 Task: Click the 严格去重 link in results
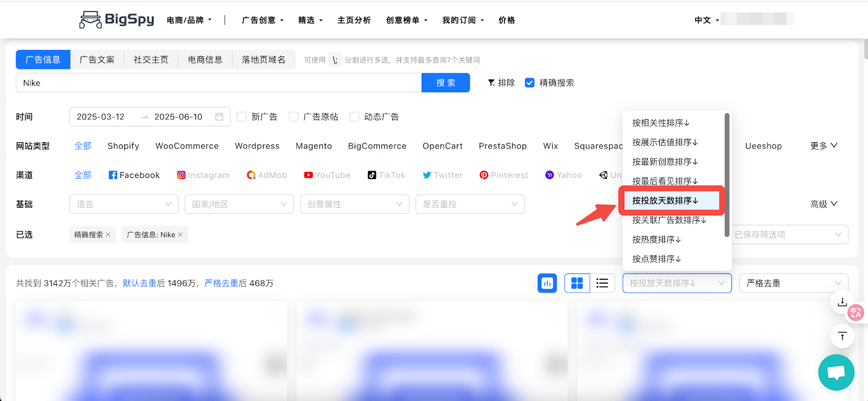tap(221, 283)
